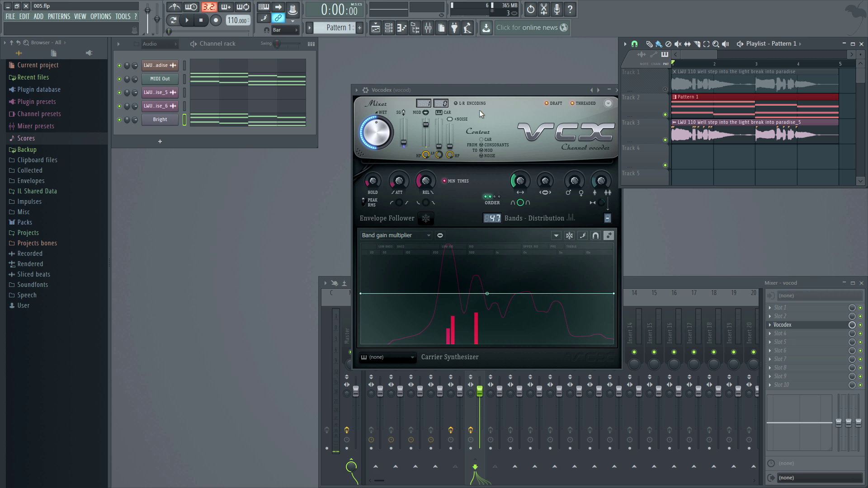Click the Vocodex freeze snowflake icon

coord(426,218)
